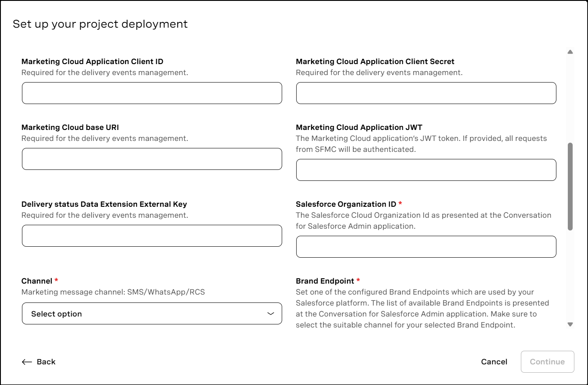Viewport: 588px width, 385px height.
Task: Click the Continue button
Action: (x=547, y=362)
